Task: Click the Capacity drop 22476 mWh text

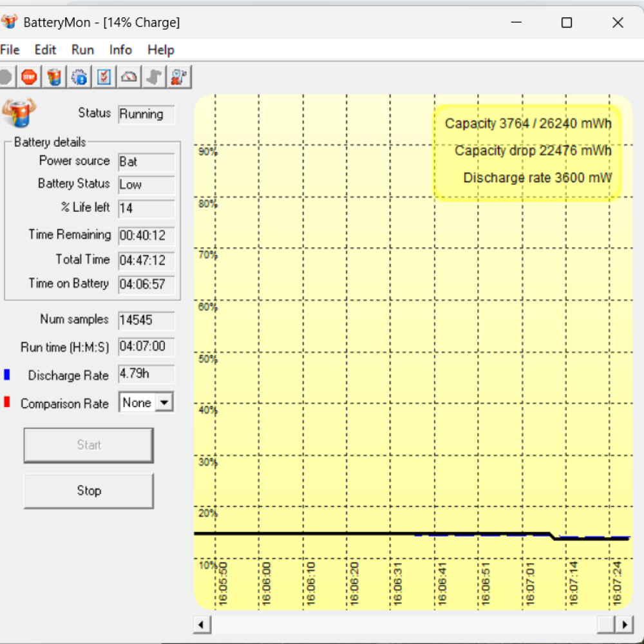Action: click(x=533, y=150)
